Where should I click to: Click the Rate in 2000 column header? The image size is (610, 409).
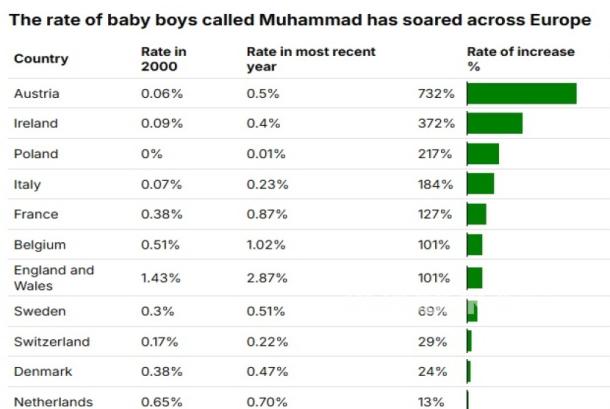(x=164, y=59)
